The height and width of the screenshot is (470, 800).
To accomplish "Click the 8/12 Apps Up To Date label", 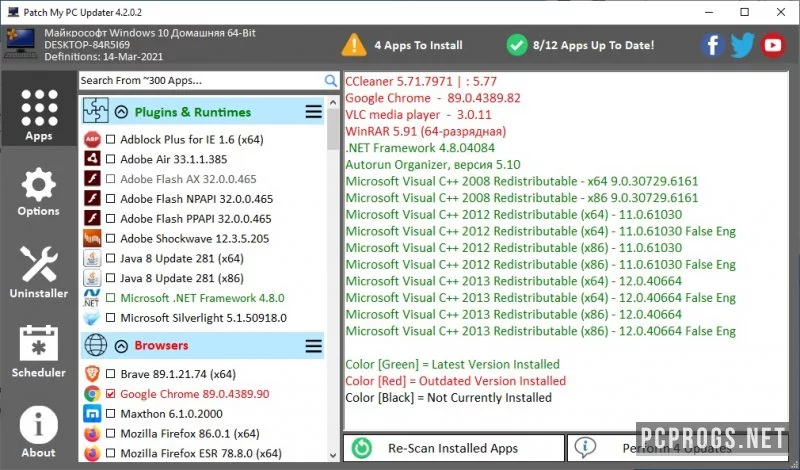I will 593,45.
